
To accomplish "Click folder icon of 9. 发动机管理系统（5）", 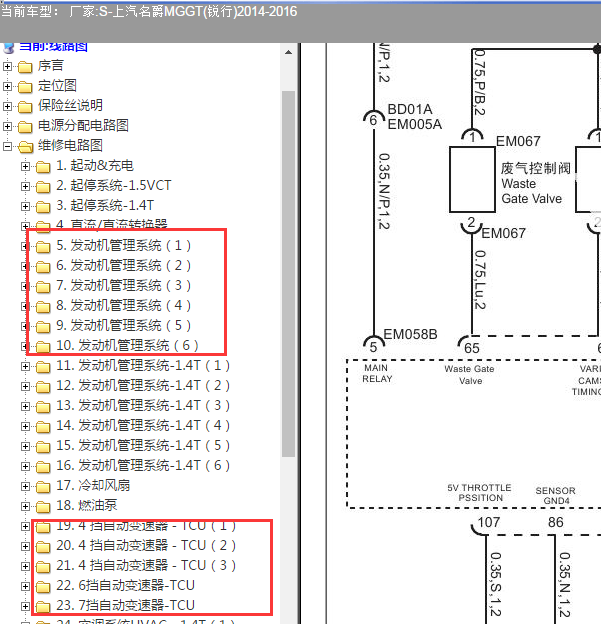I will 43,327.
